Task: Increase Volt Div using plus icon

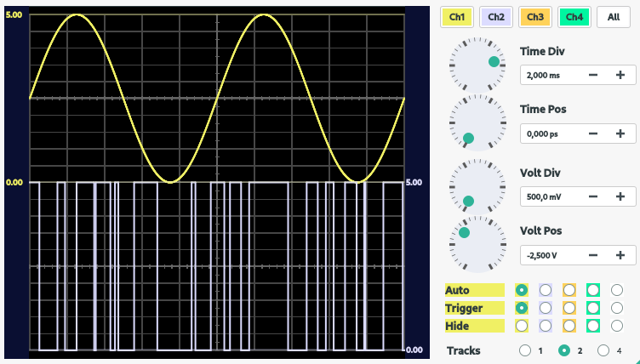Action: coord(620,196)
